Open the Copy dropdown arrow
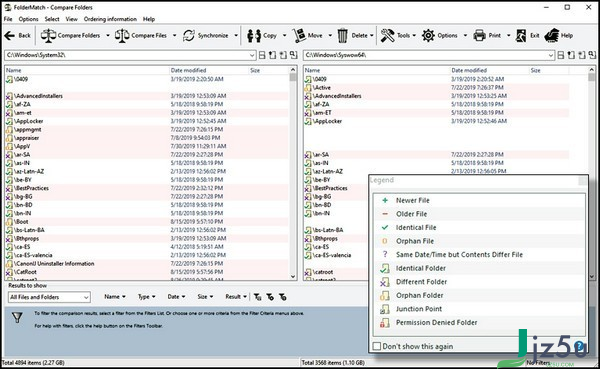This screenshot has height=369, width=600. pos(284,36)
